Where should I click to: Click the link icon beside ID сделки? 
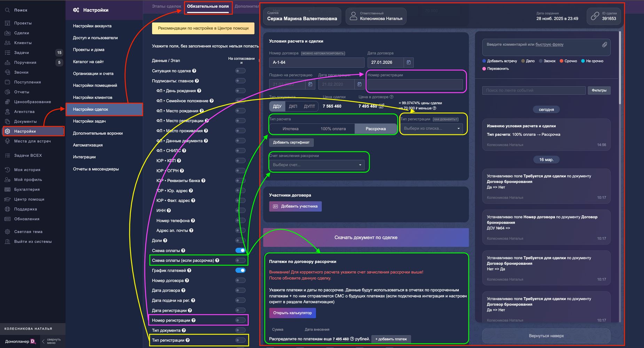(x=595, y=16)
